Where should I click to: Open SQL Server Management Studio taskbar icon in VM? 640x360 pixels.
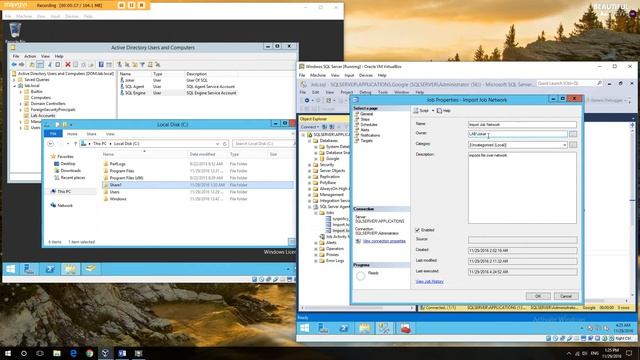point(384,328)
